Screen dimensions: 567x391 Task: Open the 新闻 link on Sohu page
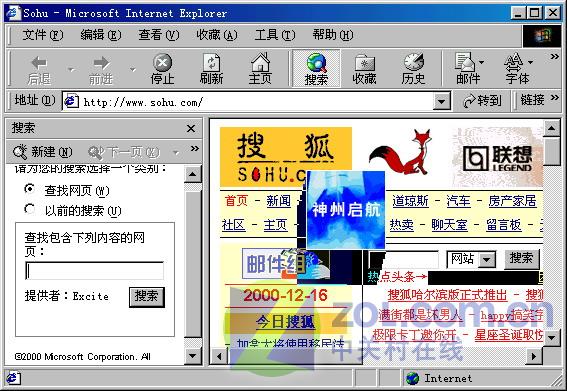pyautogui.click(x=278, y=201)
